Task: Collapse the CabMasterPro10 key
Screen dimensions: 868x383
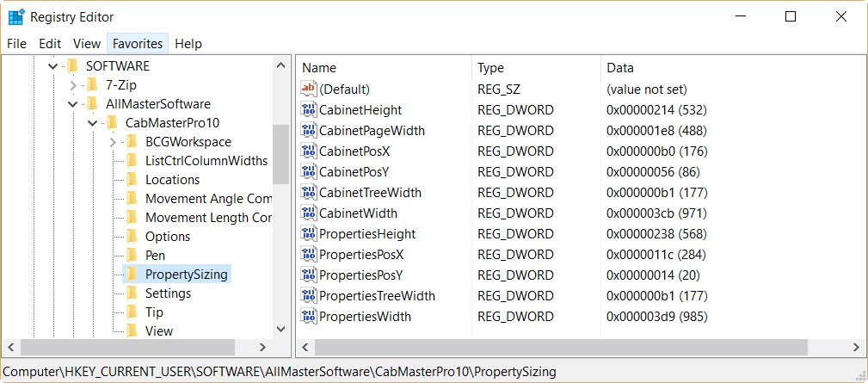Action: (93, 123)
